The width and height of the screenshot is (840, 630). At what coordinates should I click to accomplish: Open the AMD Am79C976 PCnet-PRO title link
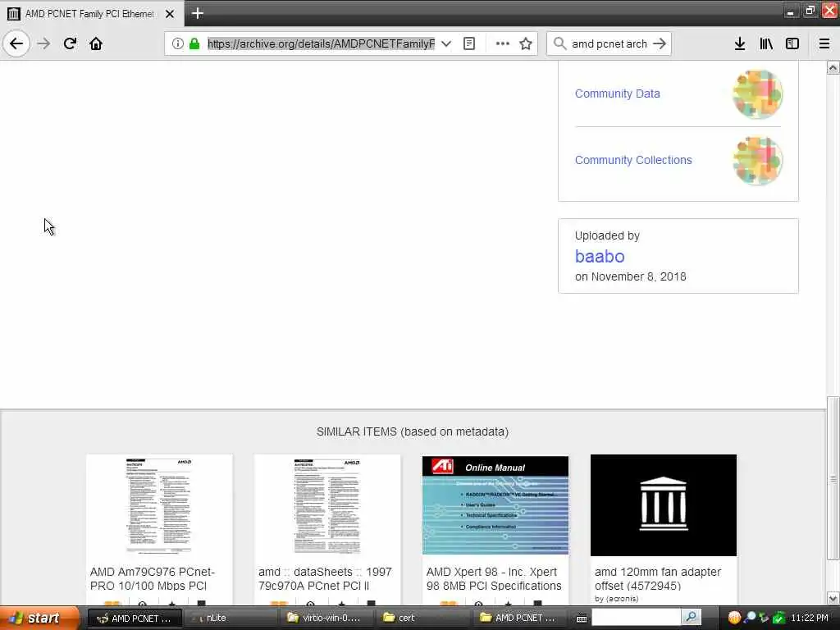pyautogui.click(x=152, y=578)
